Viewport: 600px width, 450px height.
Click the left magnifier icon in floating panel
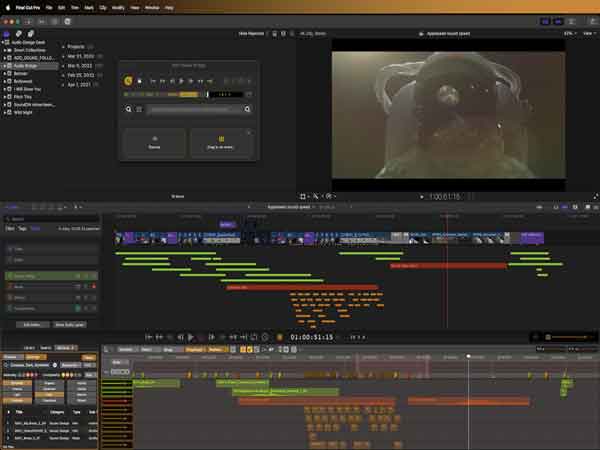click(x=129, y=109)
